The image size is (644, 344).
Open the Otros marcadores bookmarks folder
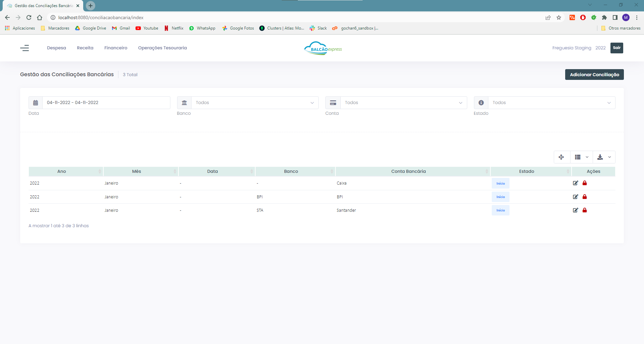(621, 28)
